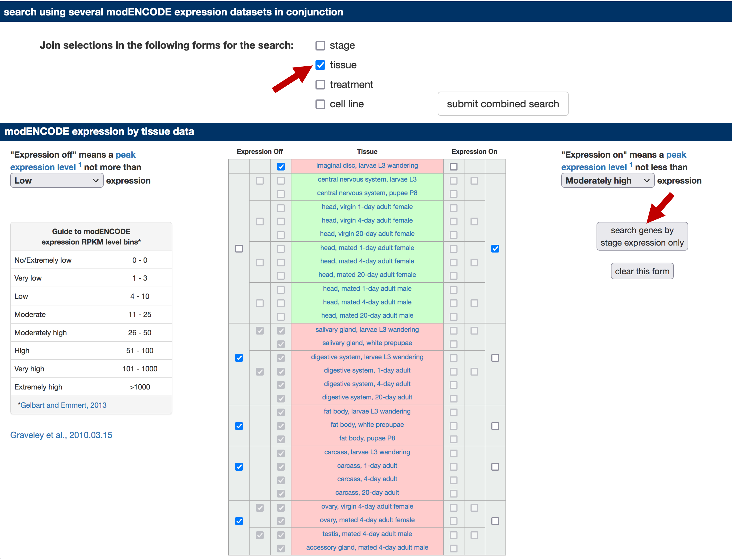Check the stage join checkbox
Screen dimensions: 732x560
click(320, 45)
